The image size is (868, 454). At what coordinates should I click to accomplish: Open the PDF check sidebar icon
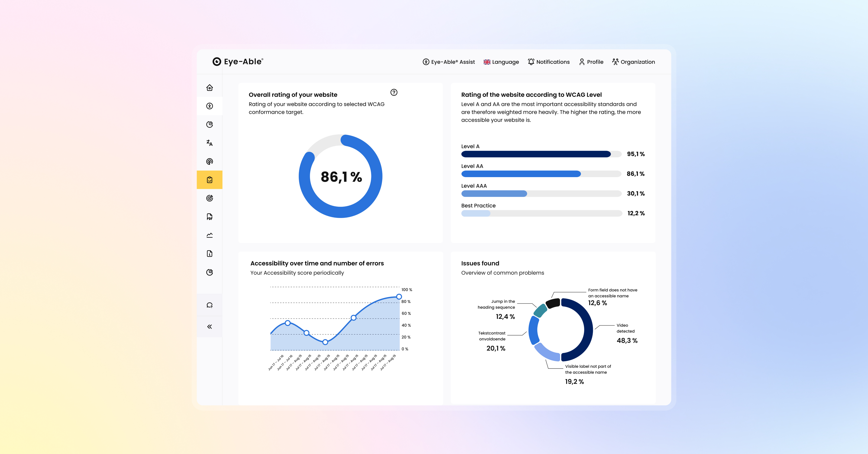210,217
